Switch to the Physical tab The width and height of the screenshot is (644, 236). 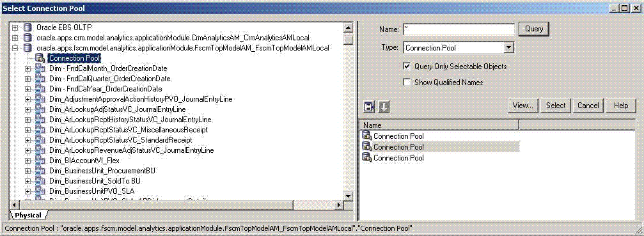pos(28,215)
